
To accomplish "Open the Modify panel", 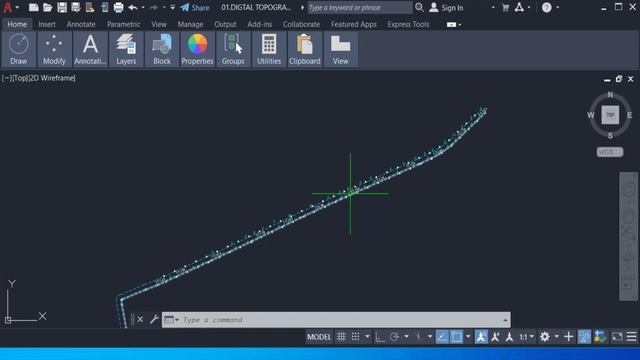I will [54, 49].
